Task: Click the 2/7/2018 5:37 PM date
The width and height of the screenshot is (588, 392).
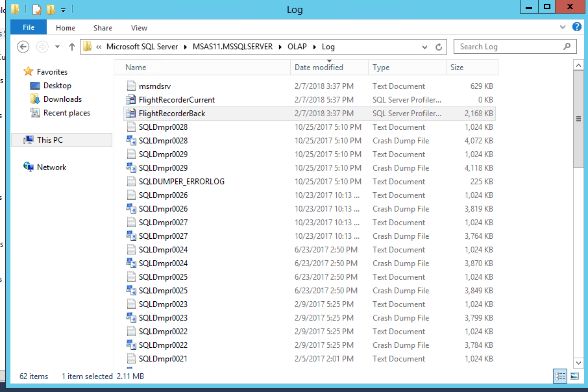Action: point(324,99)
